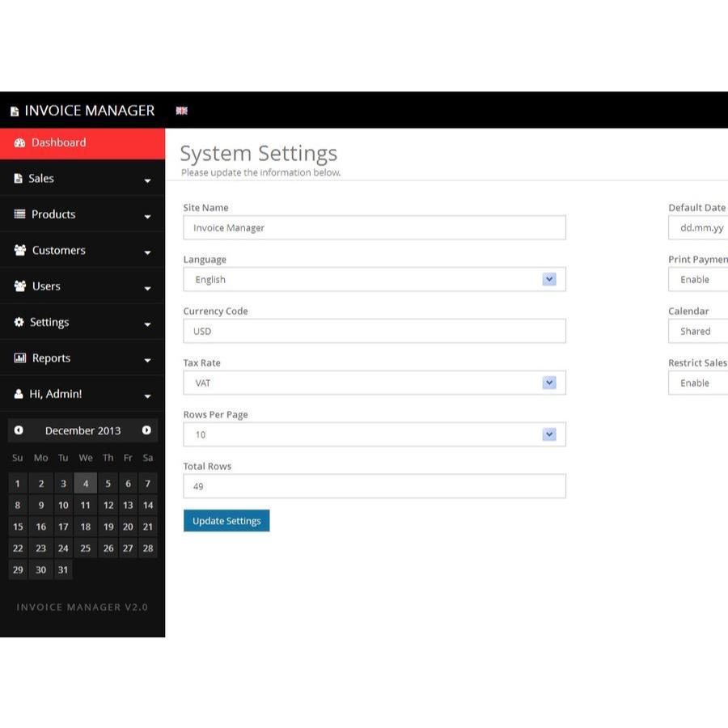Expand the Reports submenu arrow
Viewport: 728px width, 728px height.
[x=148, y=360]
